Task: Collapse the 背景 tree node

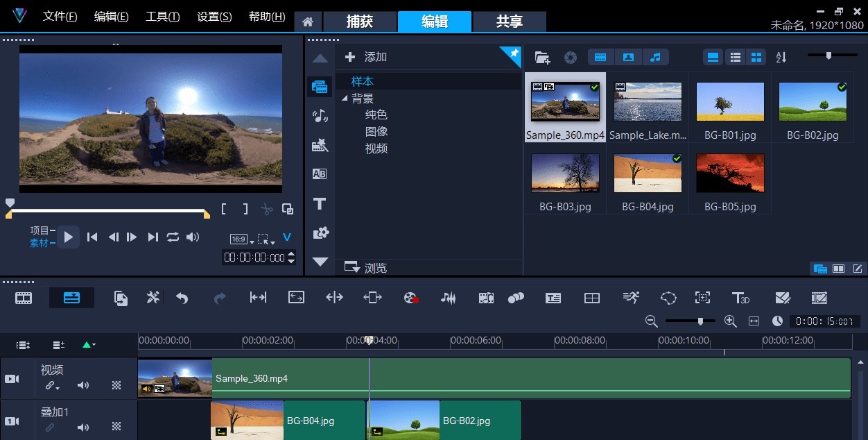Action: [x=345, y=99]
